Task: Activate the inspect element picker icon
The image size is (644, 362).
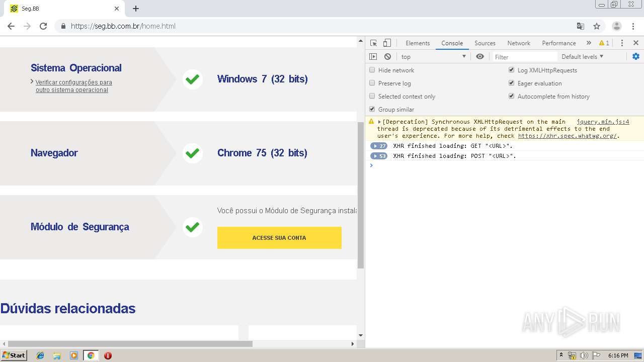Action: point(373,43)
